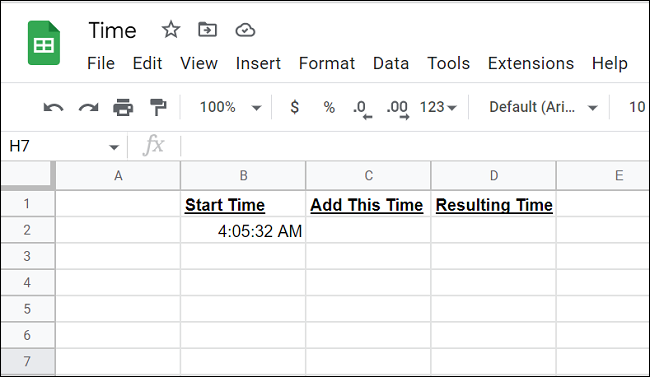This screenshot has width=650, height=377.
Task: Open the Extensions menu
Action: (x=531, y=63)
